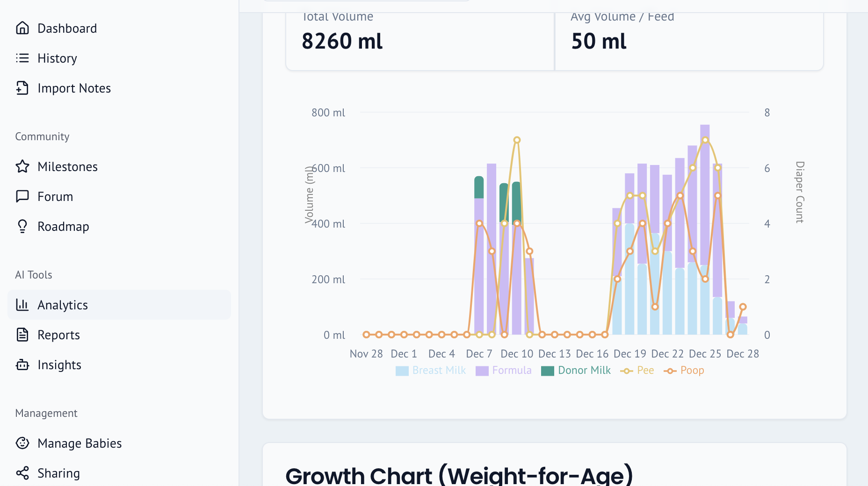Click the 8260 ml total volume value

pyautogui.click(x=342, y=41)
